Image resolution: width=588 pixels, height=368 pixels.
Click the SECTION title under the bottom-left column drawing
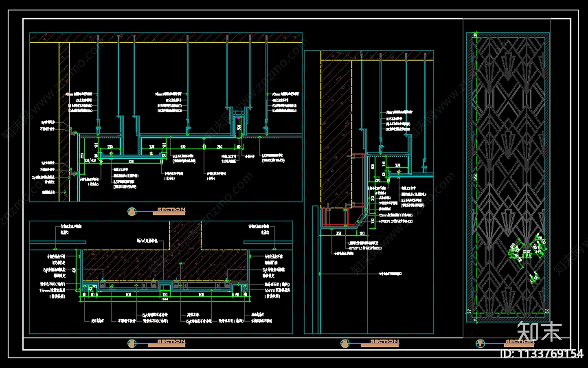click(171, 342)
